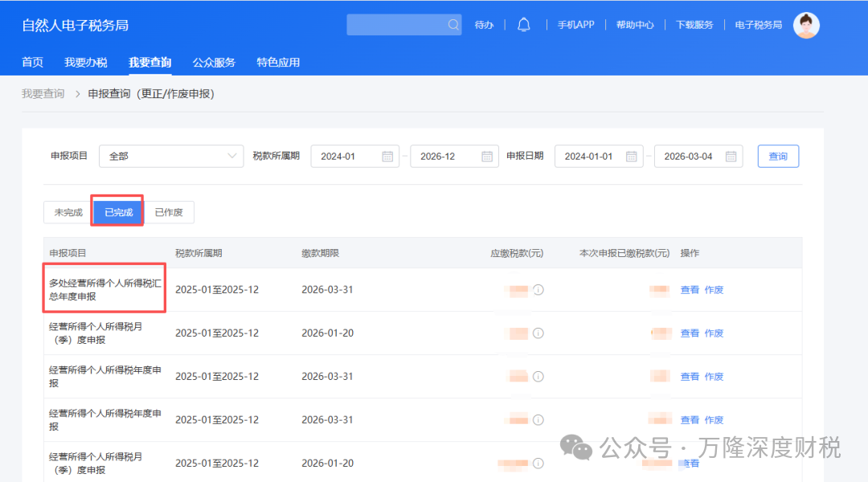868x482 pixels.
Task: Switch to the 特色应用 tab
Action: [x=278, y=63]
